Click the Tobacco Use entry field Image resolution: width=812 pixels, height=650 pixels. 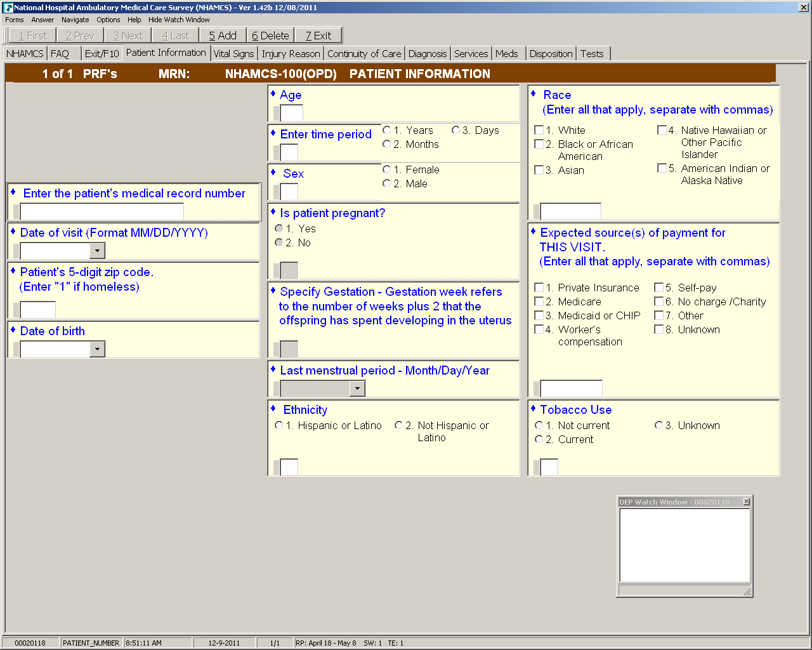549,467
